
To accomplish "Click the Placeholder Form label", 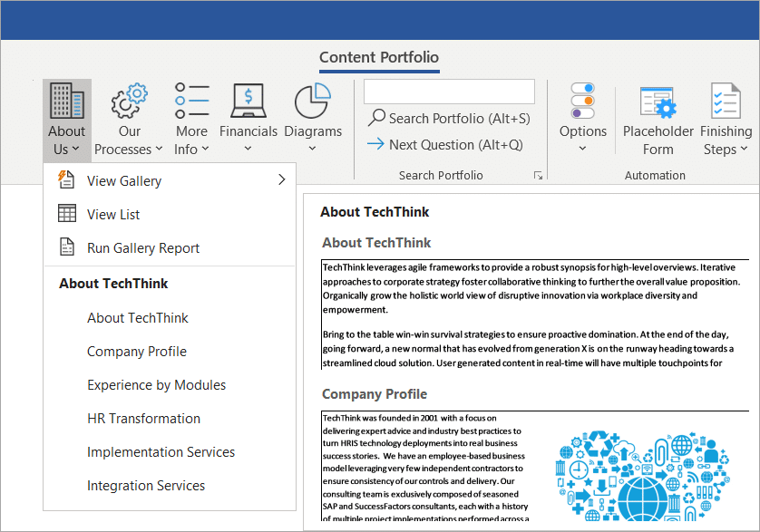I will 658,140.
